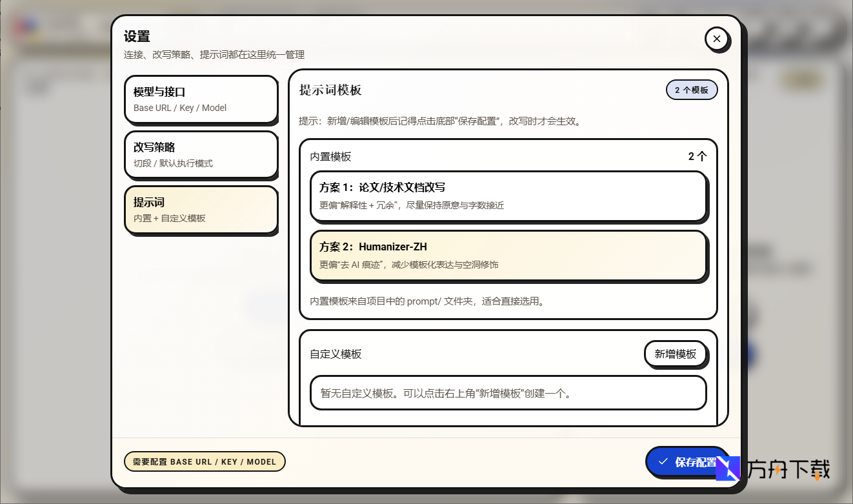Screen dimensions: 853x504
Task: Click the 2 个模板 counter badge
Action: 692,90
